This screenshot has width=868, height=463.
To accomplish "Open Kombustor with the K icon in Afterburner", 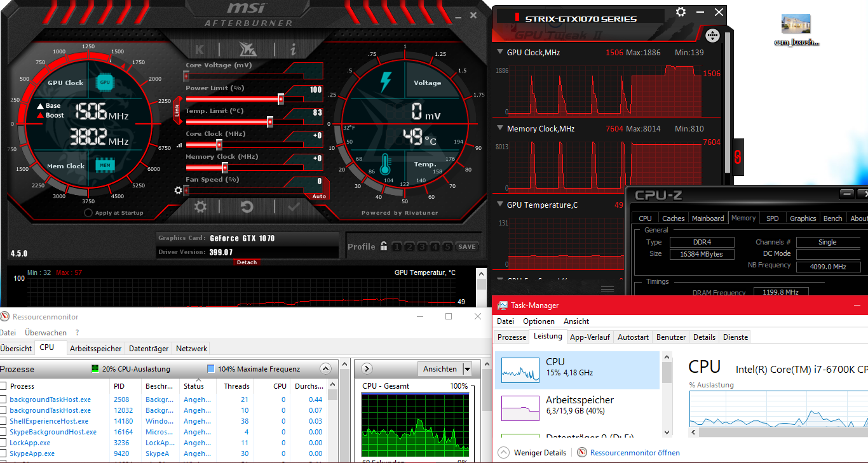I will click(200, 49).
